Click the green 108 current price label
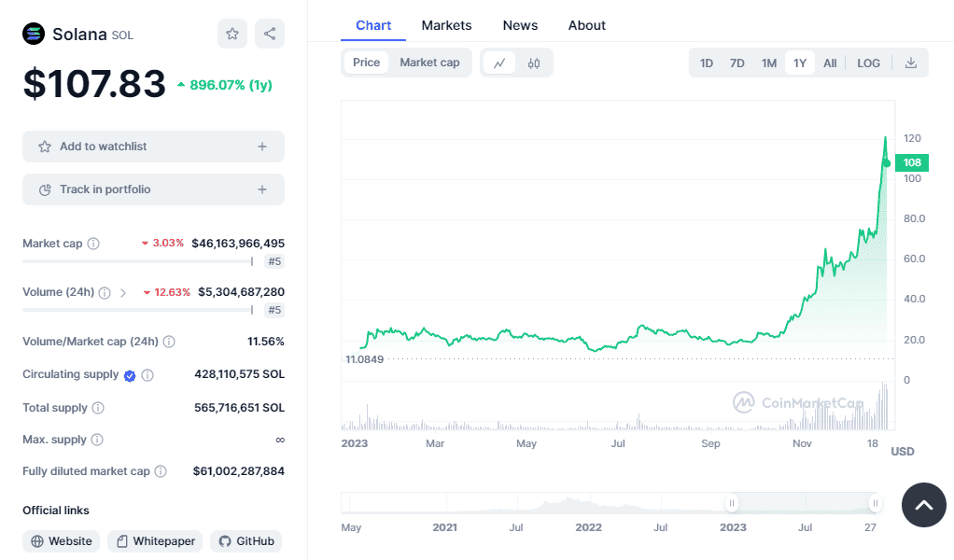 912,162
